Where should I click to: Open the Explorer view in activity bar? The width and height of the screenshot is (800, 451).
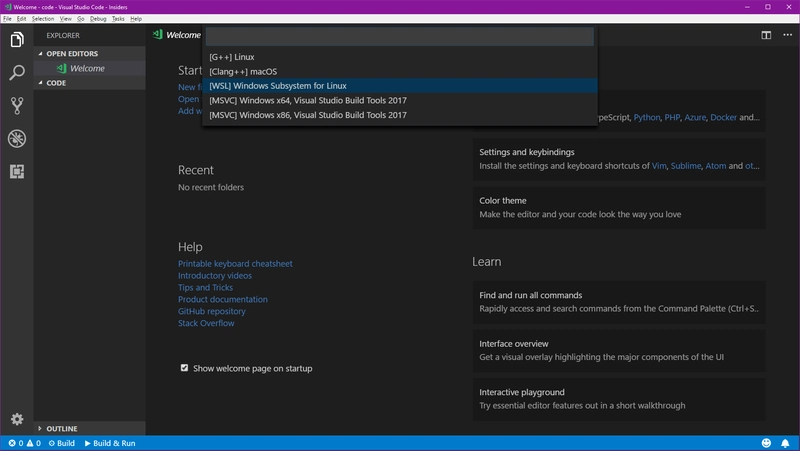coord(16,40)
